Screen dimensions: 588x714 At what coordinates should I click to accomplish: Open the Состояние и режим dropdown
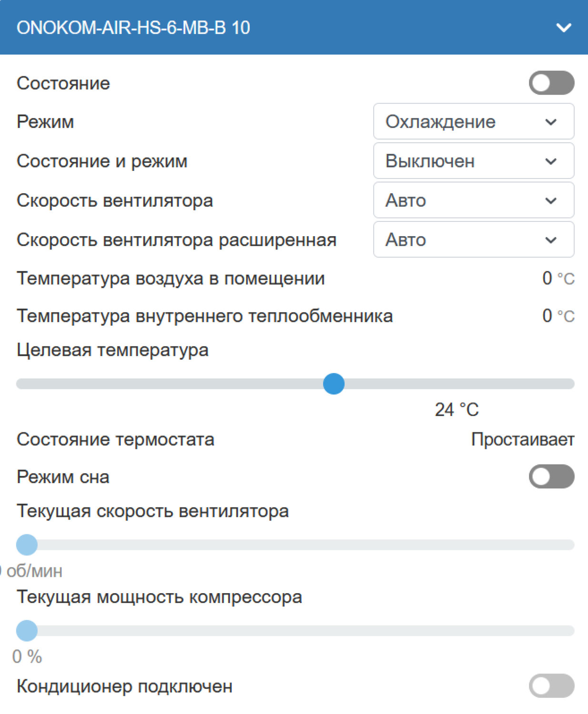473,161
